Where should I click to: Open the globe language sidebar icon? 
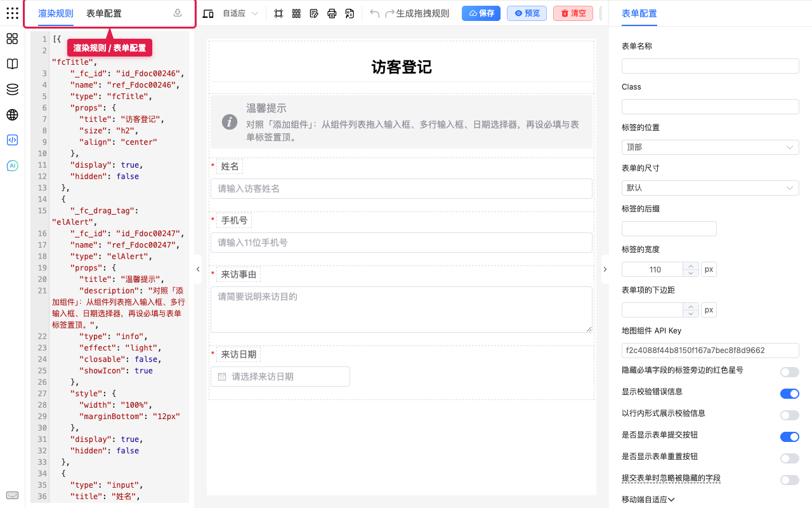[12, 115]
